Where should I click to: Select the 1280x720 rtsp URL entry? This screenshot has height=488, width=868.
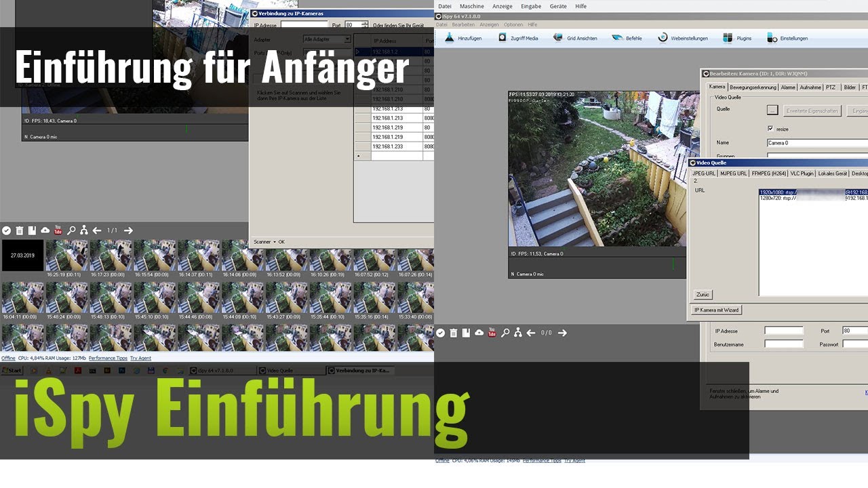coord(813,198)
